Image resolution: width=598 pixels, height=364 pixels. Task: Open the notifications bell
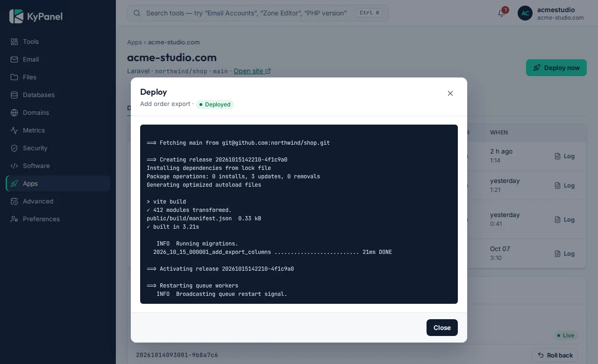coord(502,13)
